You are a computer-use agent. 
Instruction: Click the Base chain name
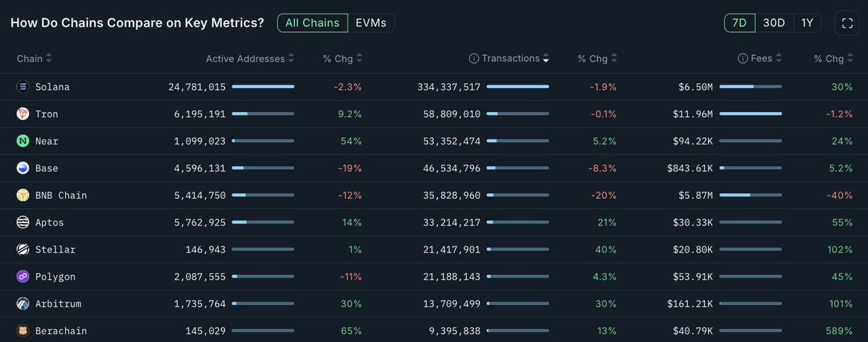tap(46, 168)
